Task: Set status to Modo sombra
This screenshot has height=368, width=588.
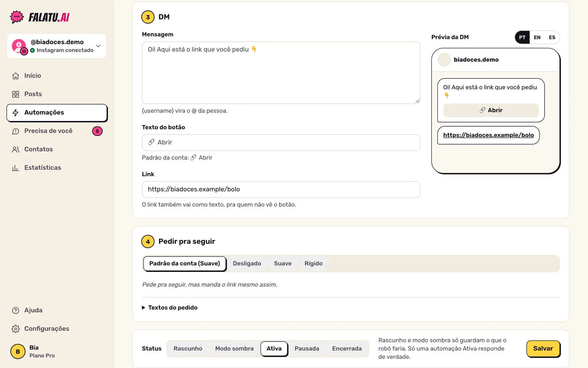Action: (x=234, y=348)
